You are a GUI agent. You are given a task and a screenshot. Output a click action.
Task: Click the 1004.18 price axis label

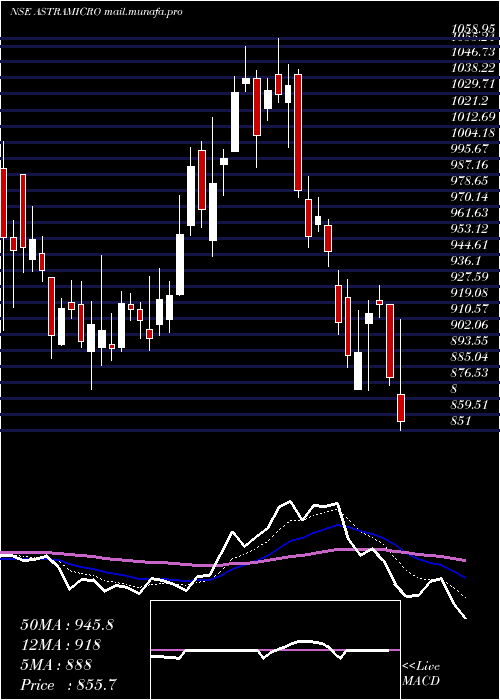point(474,133)
